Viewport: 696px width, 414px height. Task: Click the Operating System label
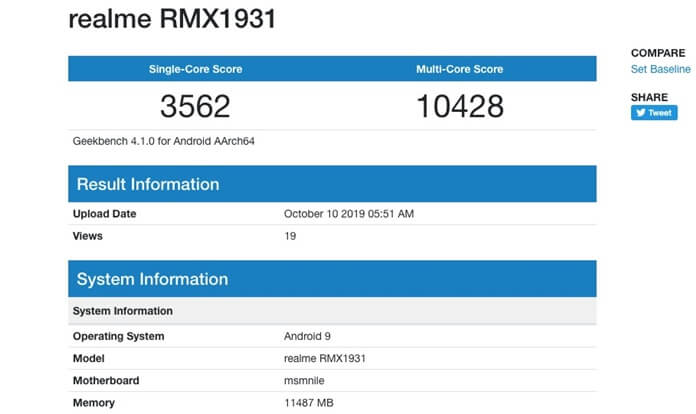click(x=119, y=336)
